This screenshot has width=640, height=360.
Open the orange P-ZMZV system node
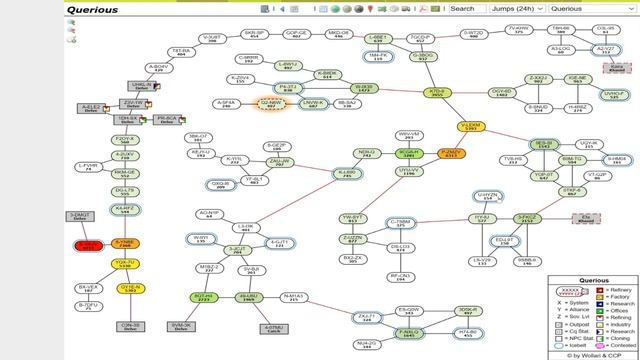coord(451,153)
